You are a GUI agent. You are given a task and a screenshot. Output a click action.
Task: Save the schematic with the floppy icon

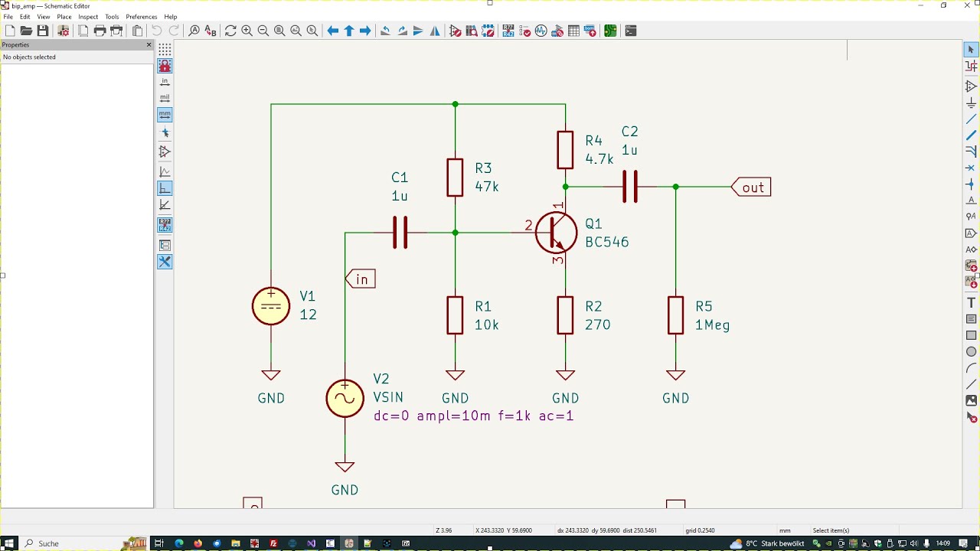[x=43, y=31]
